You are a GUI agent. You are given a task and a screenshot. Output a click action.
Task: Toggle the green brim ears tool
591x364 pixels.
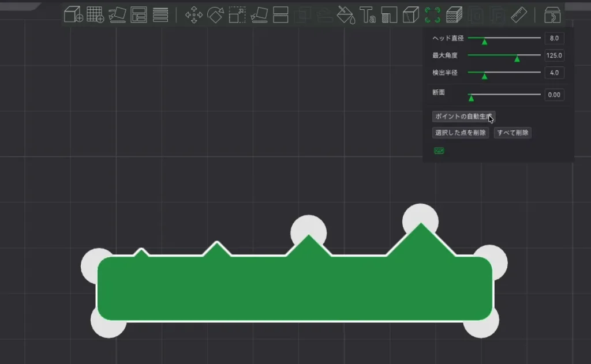(x=432, y=15)
